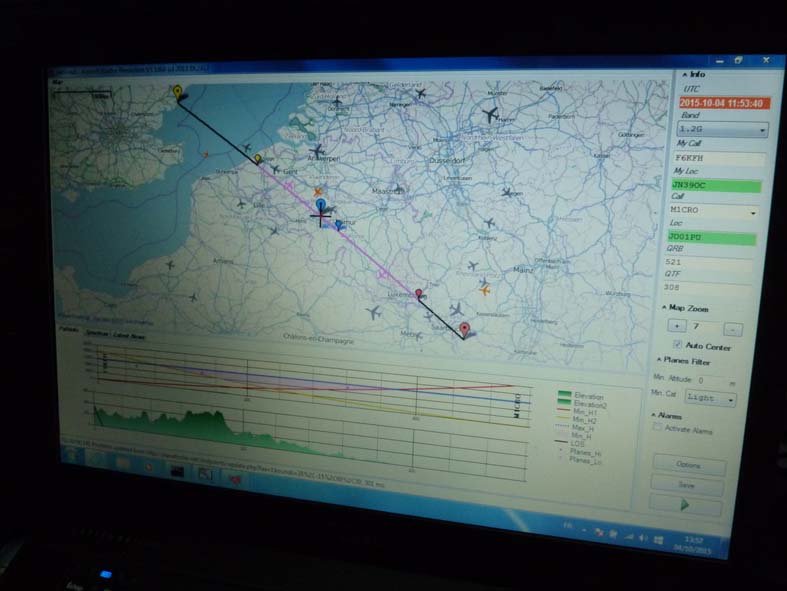Image resolution: width=787 pixels, height=591 pixels.
Task: Click the Options button
Action: tap(686, 466)
